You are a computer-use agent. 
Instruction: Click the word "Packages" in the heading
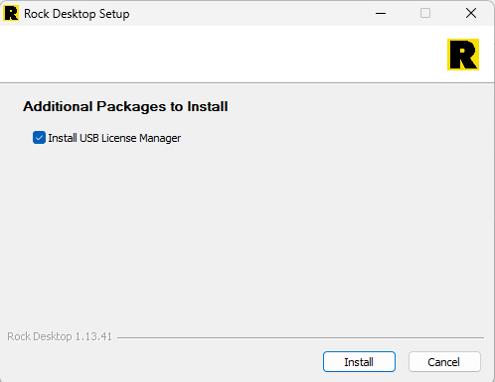tap(131, 107)
